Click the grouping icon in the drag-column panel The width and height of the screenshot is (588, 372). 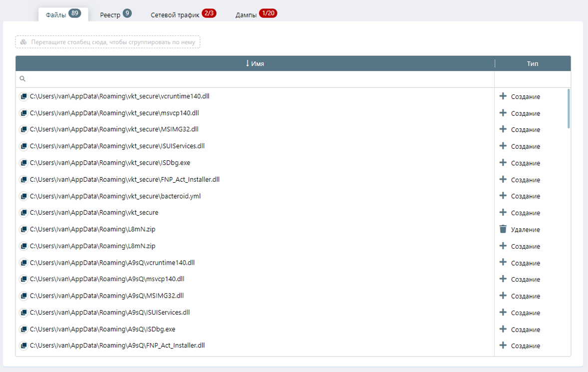click(23, 42)
